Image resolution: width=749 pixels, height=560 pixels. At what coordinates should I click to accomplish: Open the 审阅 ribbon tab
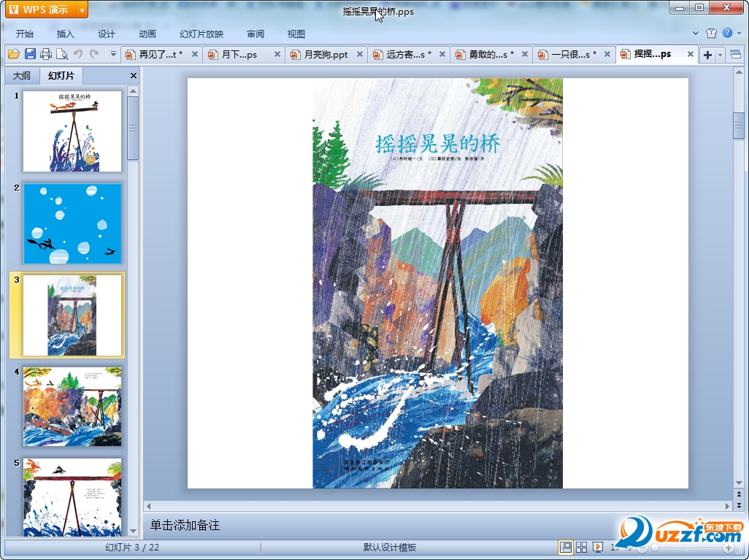[x=256, y=34]
